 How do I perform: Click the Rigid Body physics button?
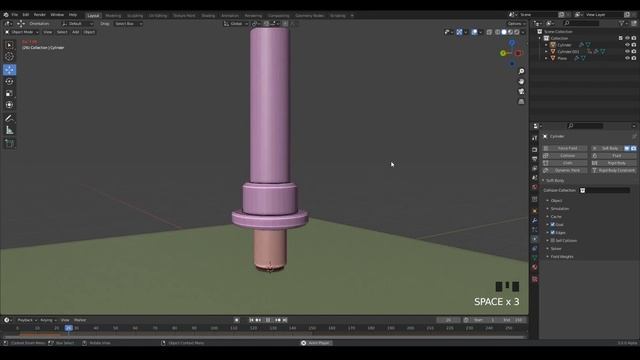pyautogui.click(x=614, y=163)
